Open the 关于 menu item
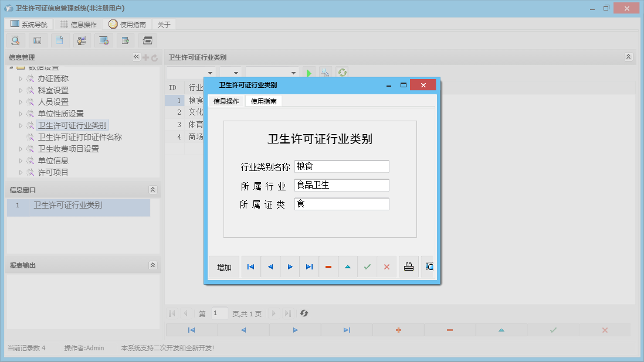This screenshot has height=362, width=644. coord(164,24)
